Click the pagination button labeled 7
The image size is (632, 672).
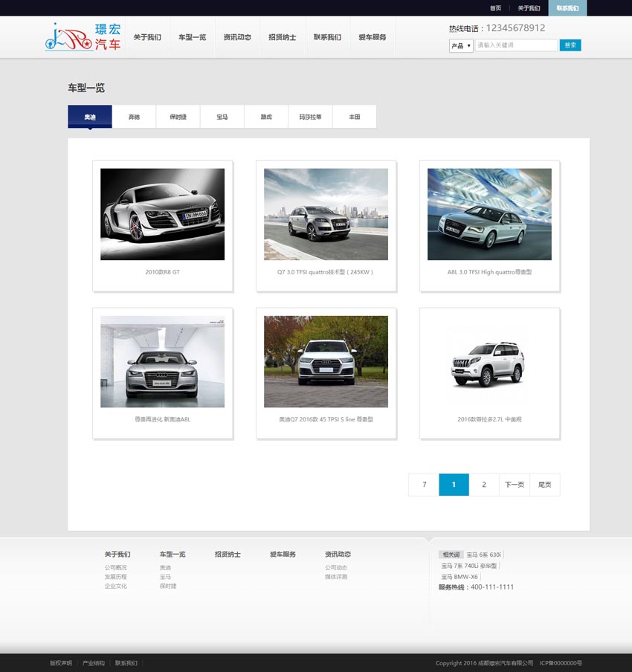coord(424,485)
